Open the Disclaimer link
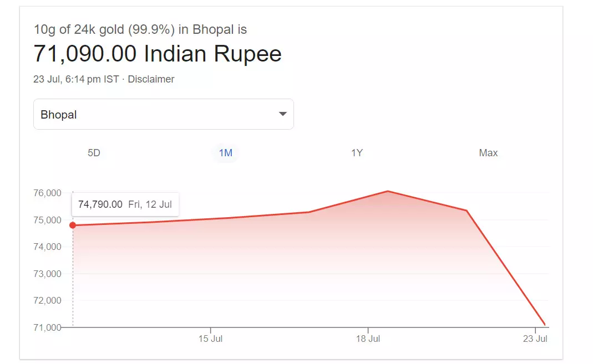593x364 pixels. (151, 79)
